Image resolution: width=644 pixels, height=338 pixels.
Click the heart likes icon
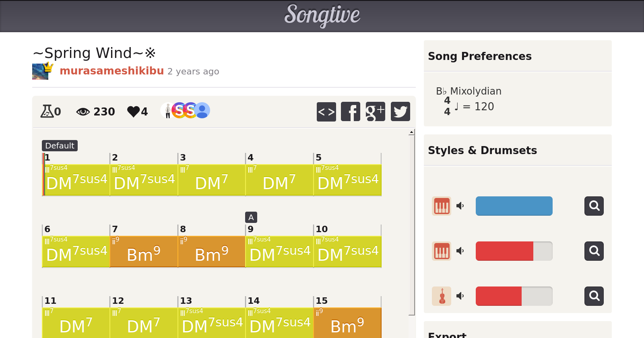[133, 111]
